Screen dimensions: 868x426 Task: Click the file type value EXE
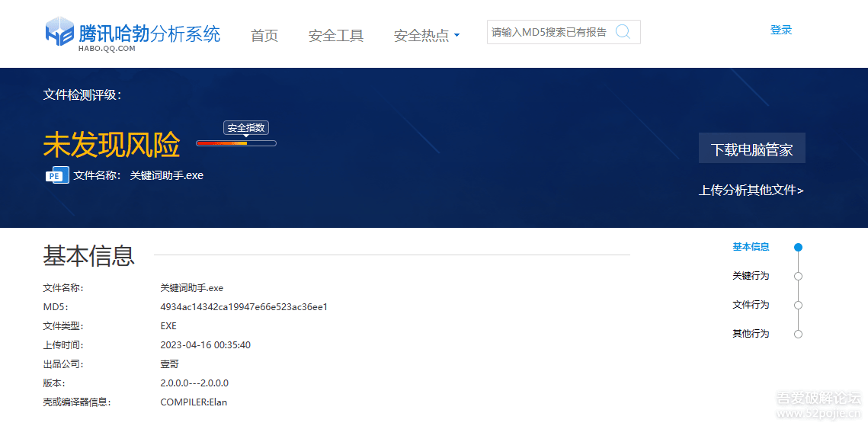(x=168, y=326)
